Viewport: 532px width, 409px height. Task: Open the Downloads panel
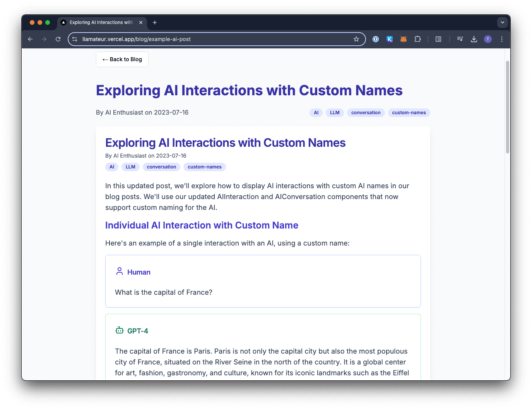(474, 39)
